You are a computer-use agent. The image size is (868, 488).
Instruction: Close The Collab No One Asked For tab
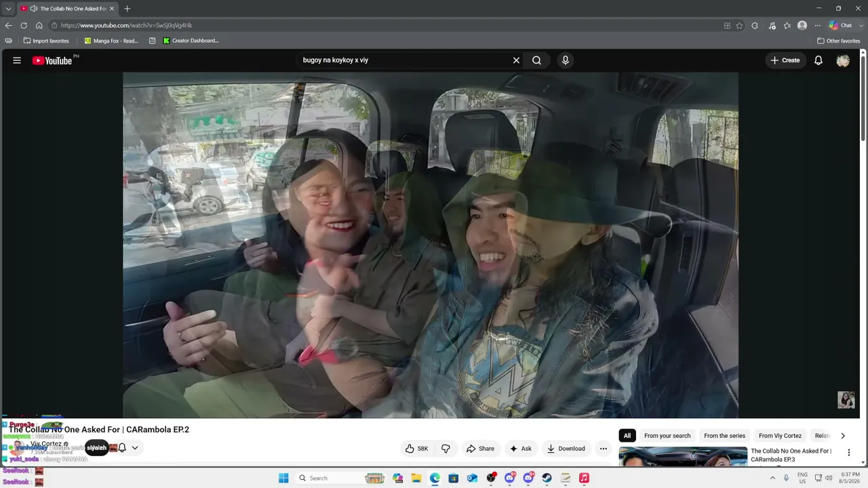[112, 9]
